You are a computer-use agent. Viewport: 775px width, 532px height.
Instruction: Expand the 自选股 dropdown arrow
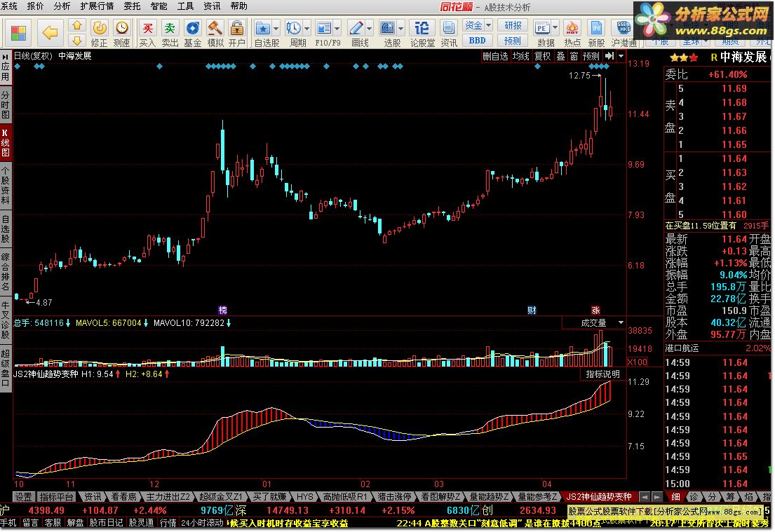(x=276, y=28)
